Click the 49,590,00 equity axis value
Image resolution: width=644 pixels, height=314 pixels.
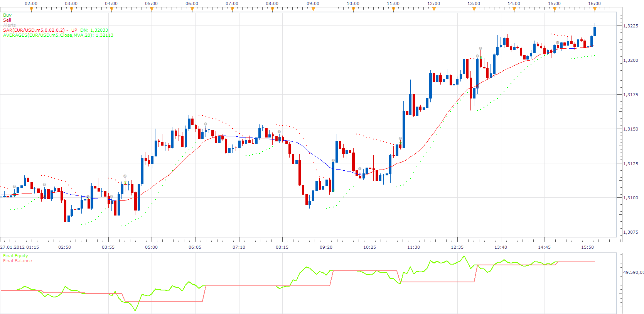point(633,272)
